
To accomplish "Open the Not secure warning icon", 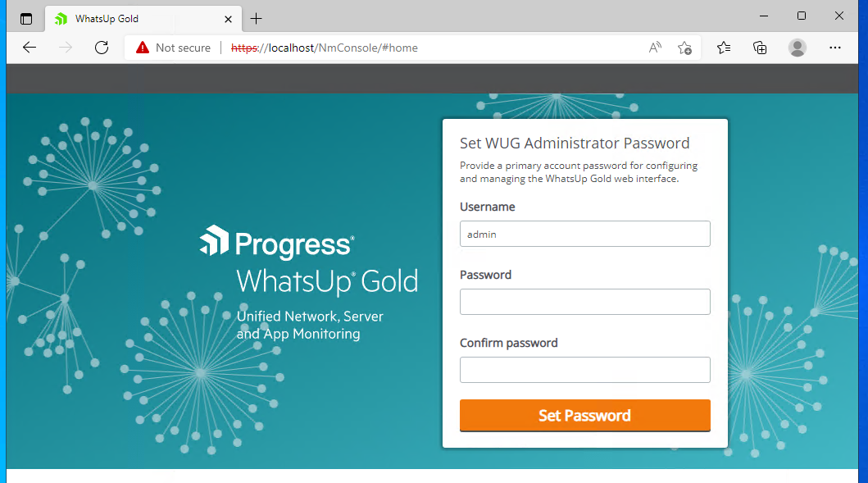I will [143, 48].
